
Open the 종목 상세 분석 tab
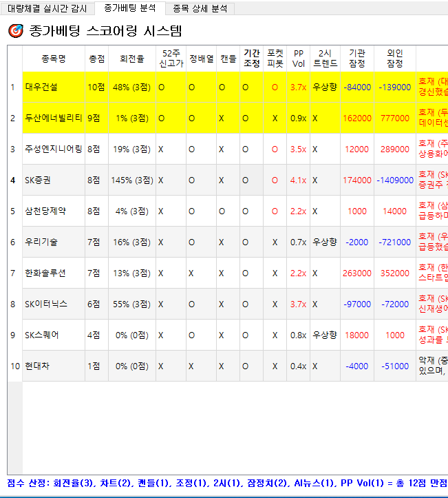[x=200, y=8]
